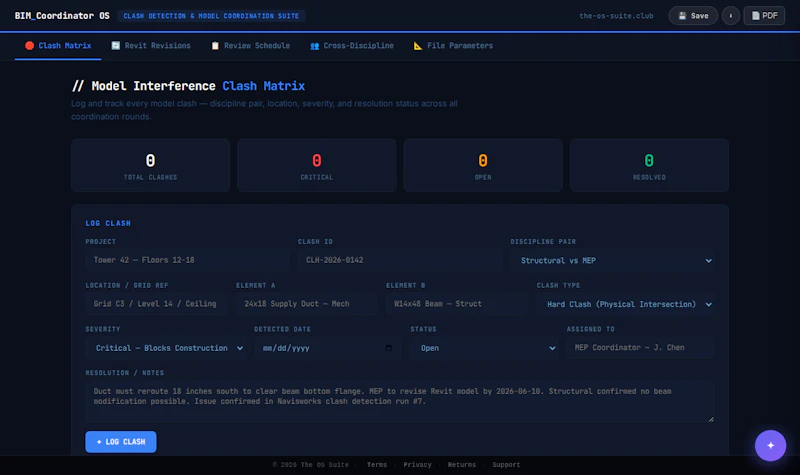Click the notes text area resize handle
800x475 pixels.
711,419
